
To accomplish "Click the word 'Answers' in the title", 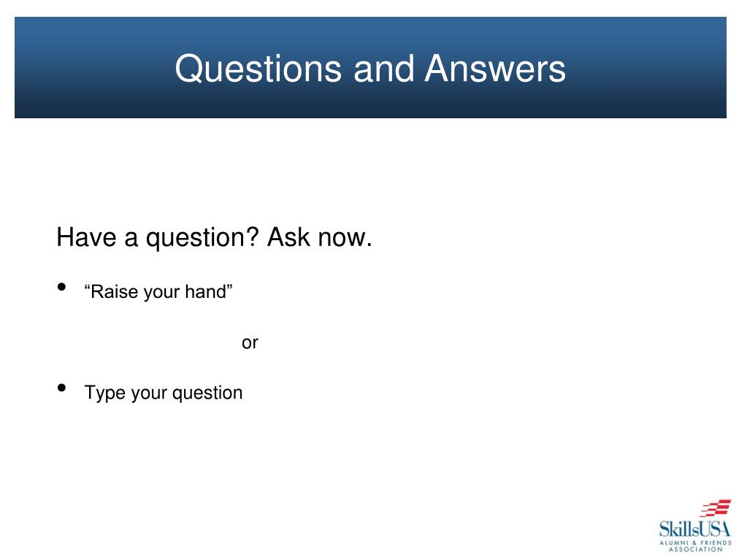I will pyautogui.click(x=495, y=69).
